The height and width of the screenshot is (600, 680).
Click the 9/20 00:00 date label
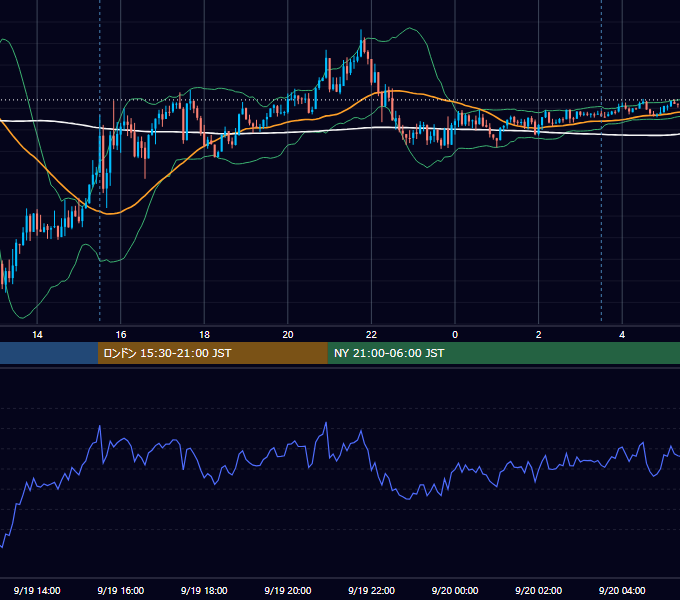coord(455,590)
